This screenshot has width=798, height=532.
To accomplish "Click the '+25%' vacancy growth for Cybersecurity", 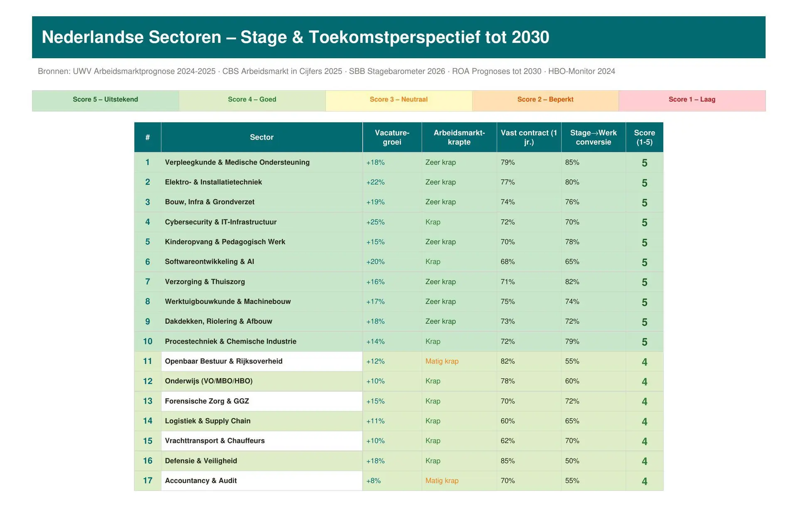I will (x=375, y=222).
